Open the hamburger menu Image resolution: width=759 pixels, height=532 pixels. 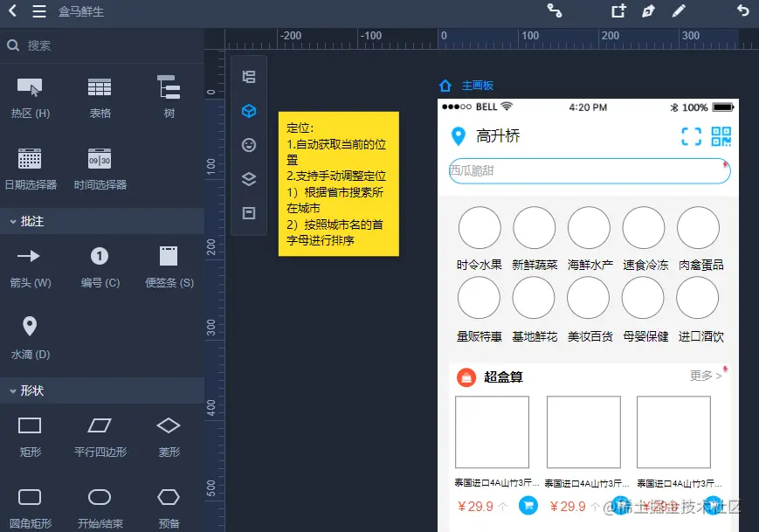tap(39, 11)
